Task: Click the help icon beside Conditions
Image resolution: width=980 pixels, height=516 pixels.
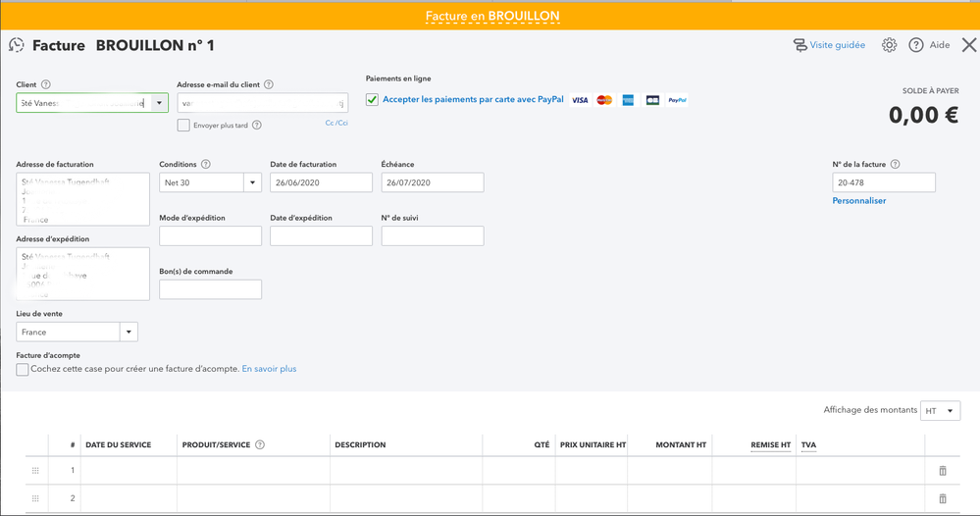Action: pos(206,164)
